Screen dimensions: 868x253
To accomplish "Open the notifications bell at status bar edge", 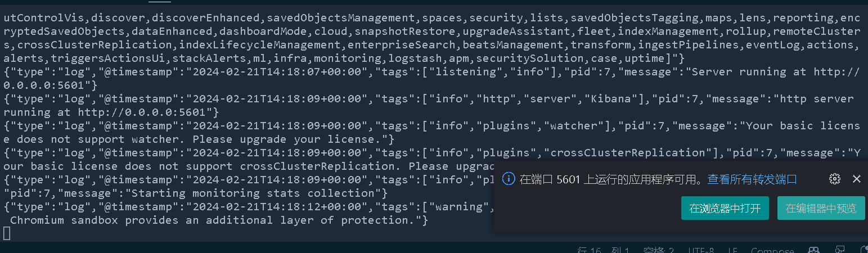I will pos(864,250).
